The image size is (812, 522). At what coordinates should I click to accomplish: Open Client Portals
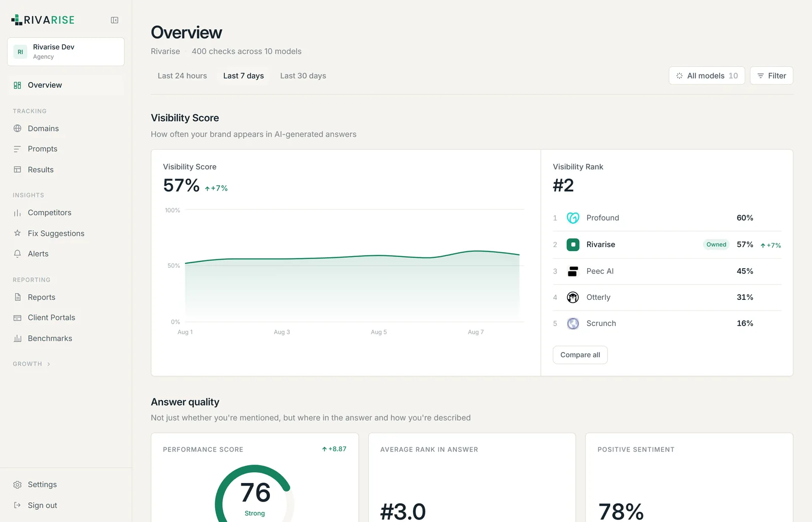click(66, 318)
